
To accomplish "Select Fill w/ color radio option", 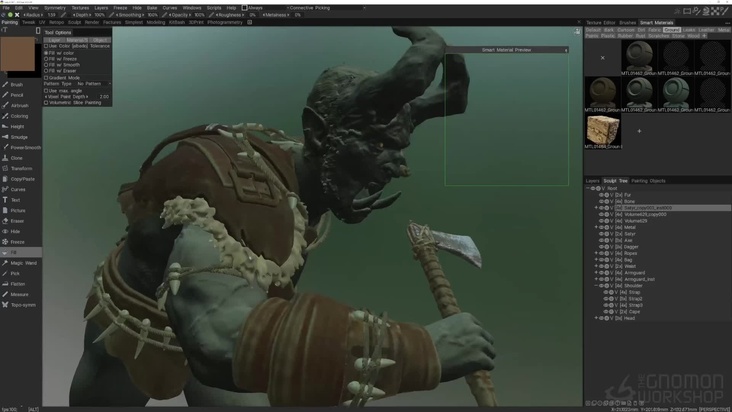I will click(46, 53).
